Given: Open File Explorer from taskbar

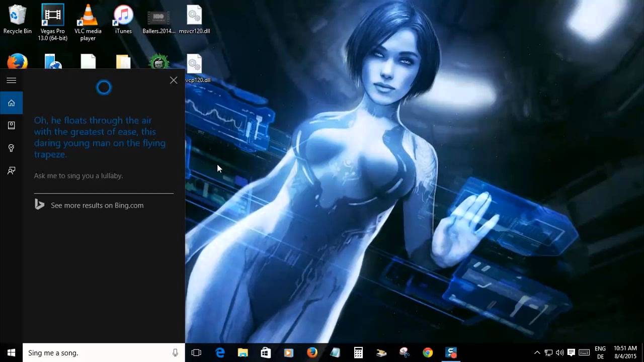Looking at the screenshot, I should [243, 352].
